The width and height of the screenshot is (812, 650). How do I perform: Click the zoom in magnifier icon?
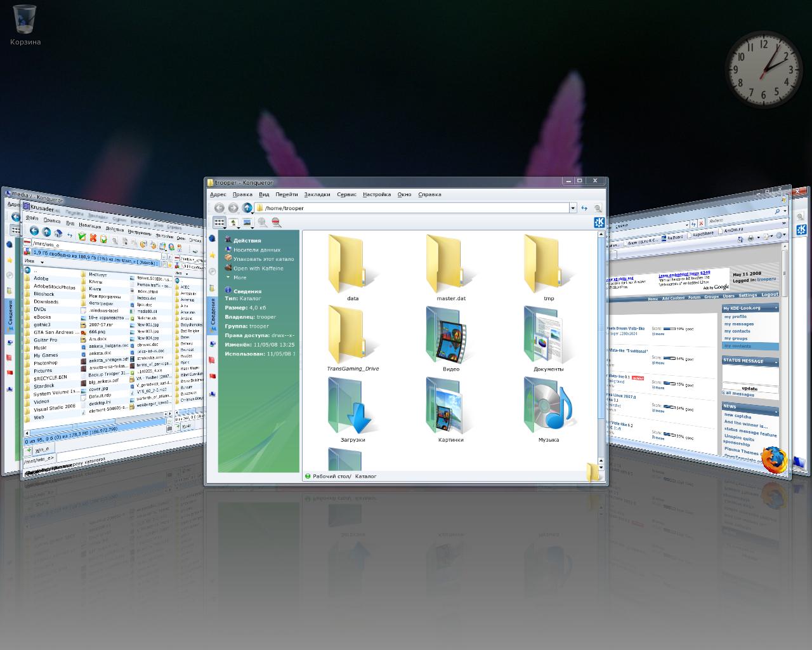coord(262,222)
